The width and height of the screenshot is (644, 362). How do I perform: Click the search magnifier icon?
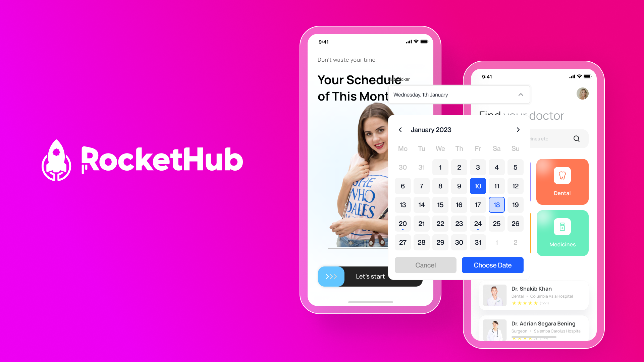[x=576, y=138]
